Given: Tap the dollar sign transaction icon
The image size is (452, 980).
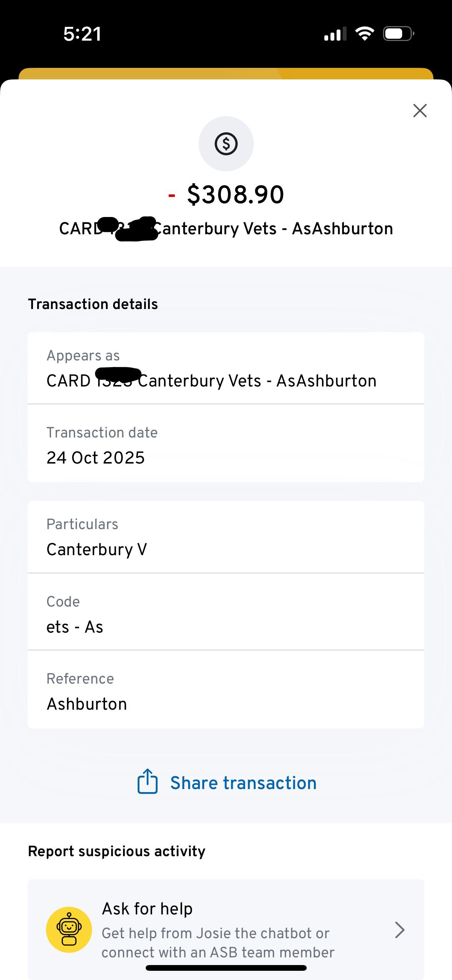Looking at the screenshot, I should pyautogui.click(x=226, y=144).
